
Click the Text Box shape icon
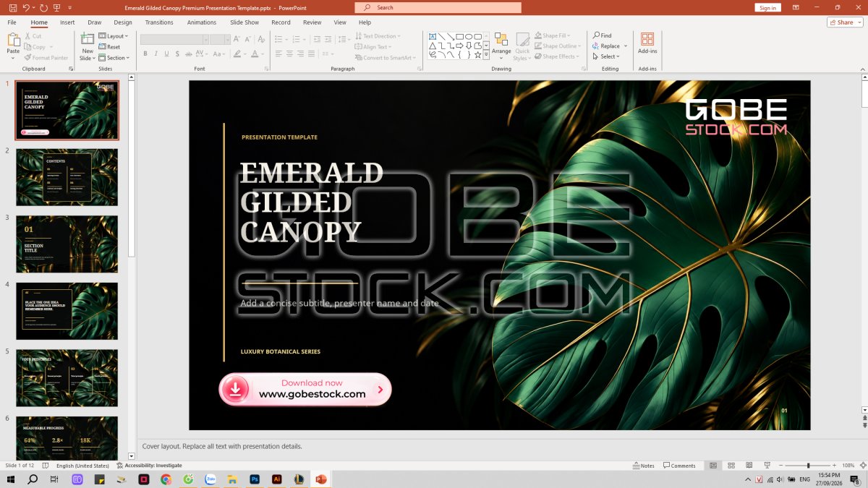432,36
